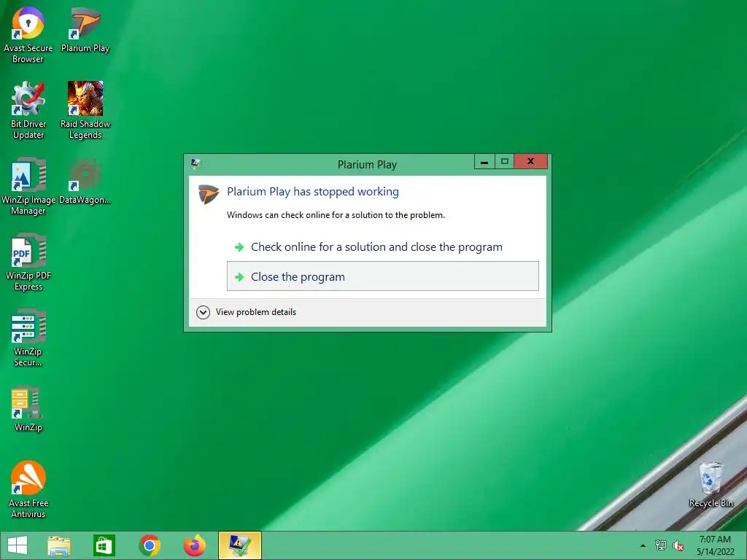
Task: Click the Plarium logo in the dialog
Action: point(208,194)
